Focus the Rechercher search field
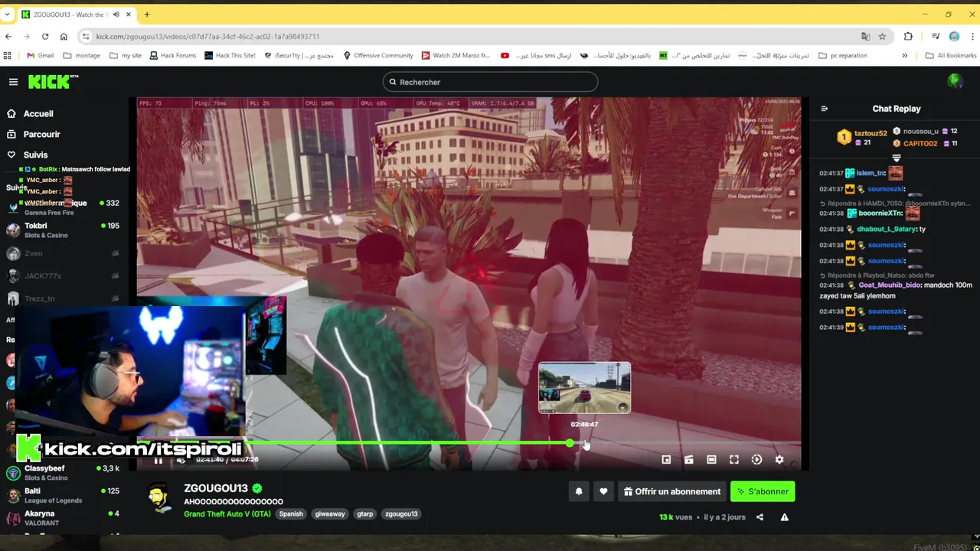This screenshot has width=980, height=551. pos(490,82)
